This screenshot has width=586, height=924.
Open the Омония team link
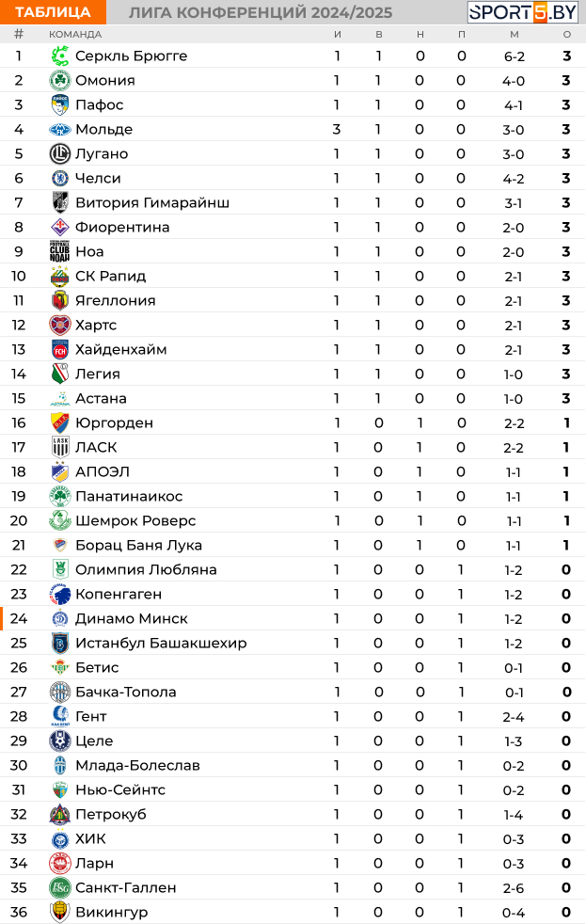104,81
